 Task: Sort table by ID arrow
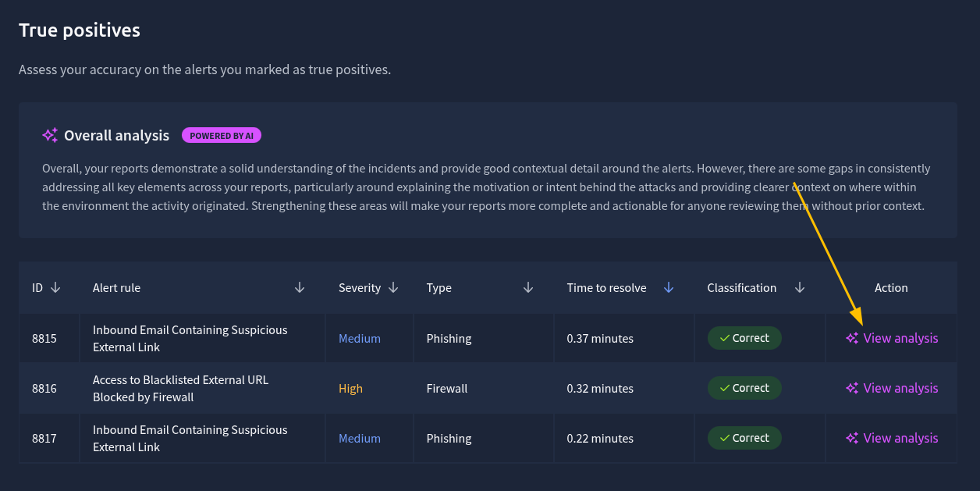[x=55, y=288]
